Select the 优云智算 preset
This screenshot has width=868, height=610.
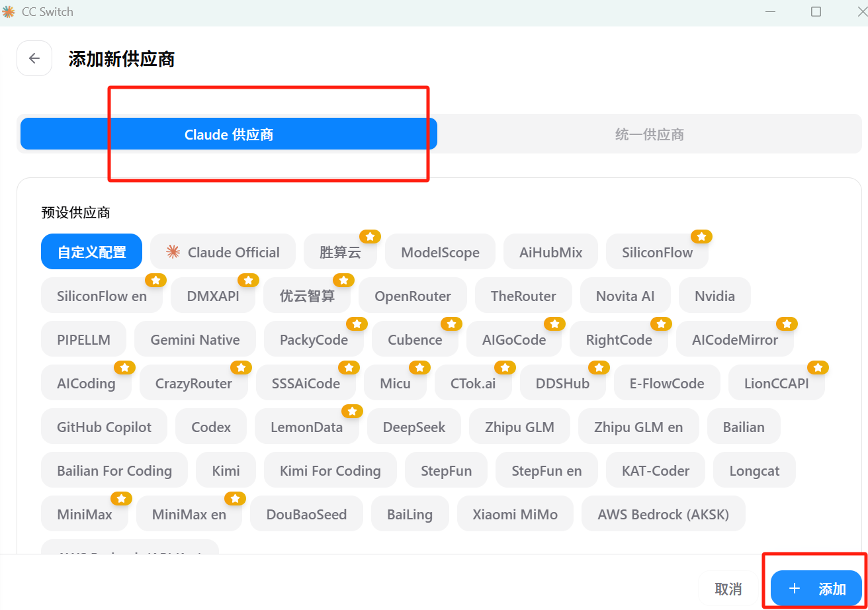click(307, 296)
